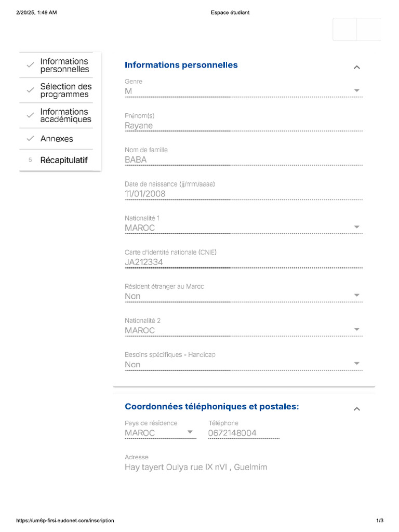The height and width of the screenshot is (532, 399).
Task: Click the Prénom(s) field containing Rayane
Action: pos(243,125)
